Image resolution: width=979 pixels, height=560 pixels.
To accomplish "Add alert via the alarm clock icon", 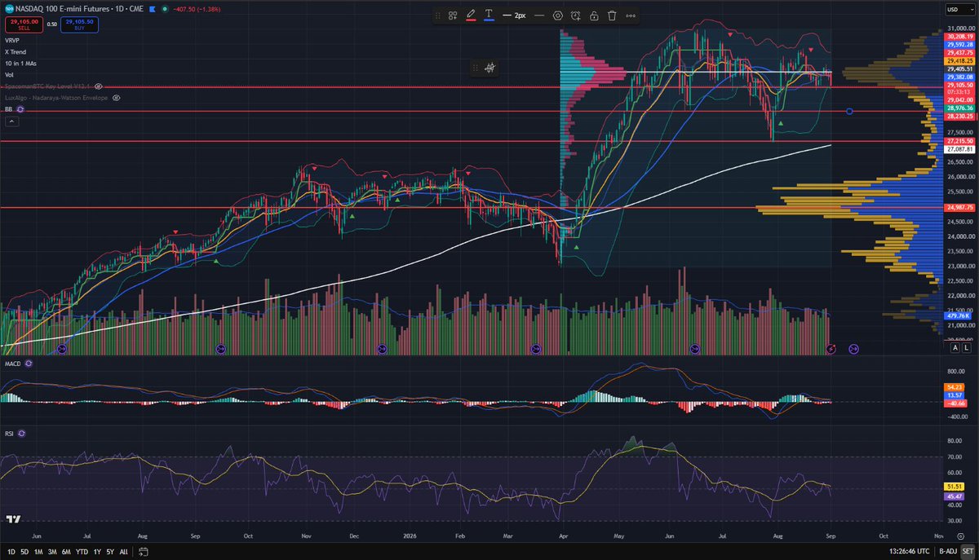I will [x=576, y=15].
